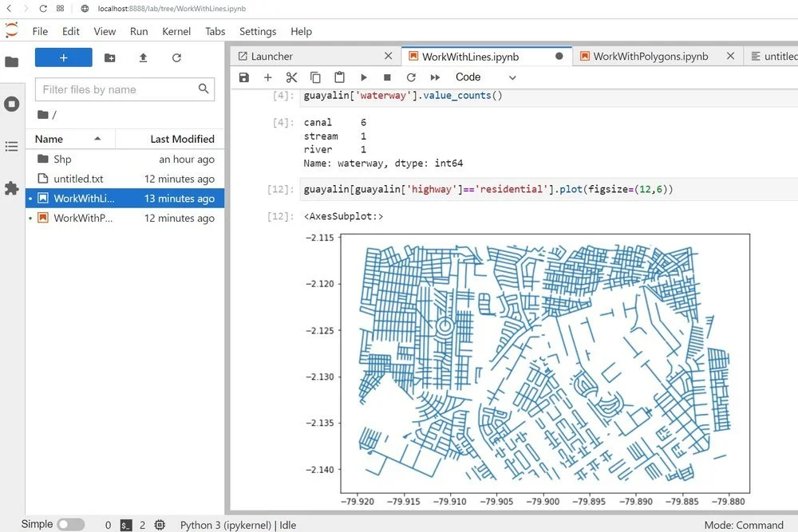
Task: Restart kernel and run all cells
Action: [x=435, y=77]
